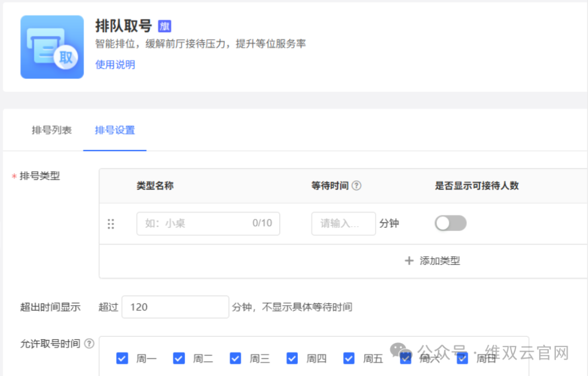Select the 排号设置 tab
The height and width of the screenshot is (376, 588).
[x=115, y=130]
